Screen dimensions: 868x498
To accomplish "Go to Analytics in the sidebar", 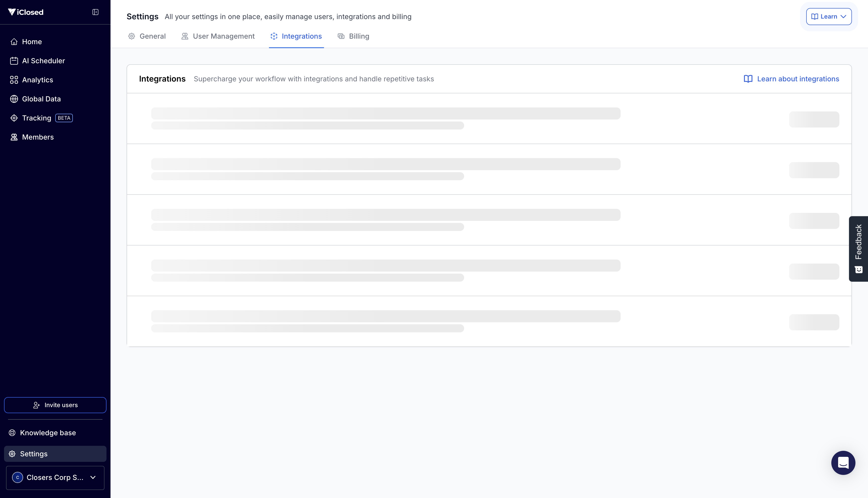I will coord(37,80).
